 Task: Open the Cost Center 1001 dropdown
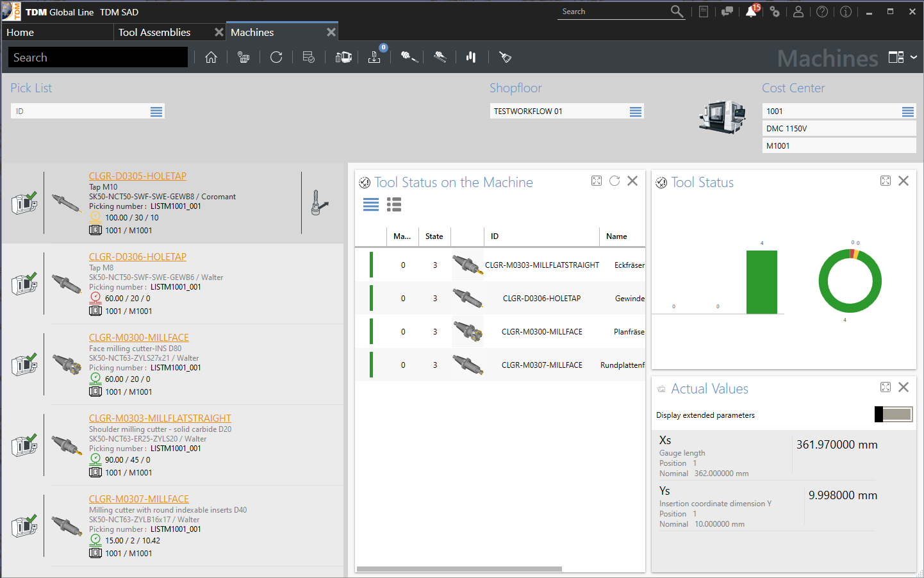point(907,111)
